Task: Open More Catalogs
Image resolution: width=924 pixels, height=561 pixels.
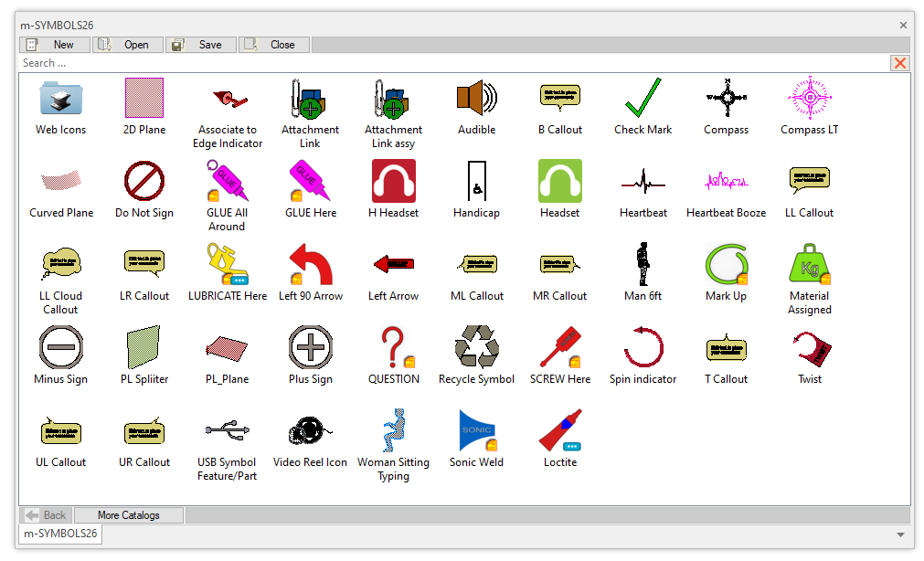Action: pyautogui.click(x=129, y=515)
